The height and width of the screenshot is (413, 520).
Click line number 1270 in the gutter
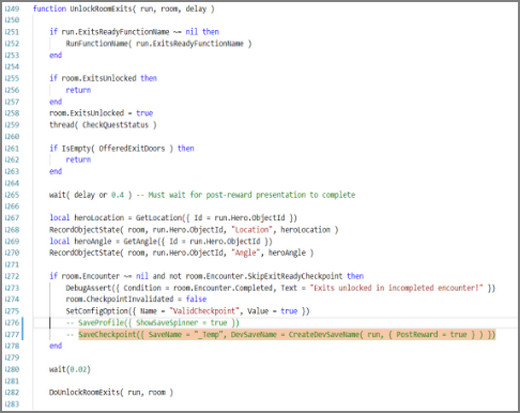pos(12,253)
